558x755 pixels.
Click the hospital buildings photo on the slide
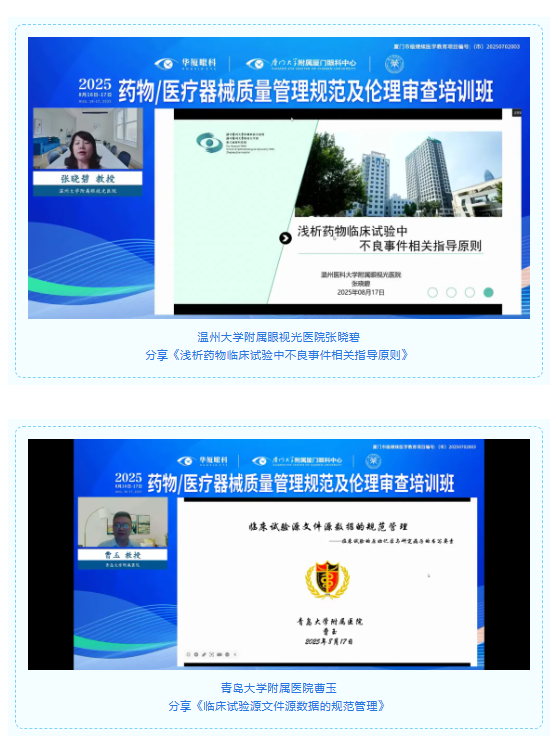(x=398, y=174)
